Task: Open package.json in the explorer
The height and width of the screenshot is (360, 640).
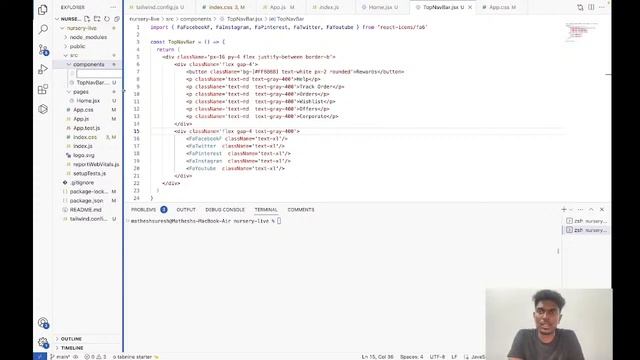Action: point(86,201)
